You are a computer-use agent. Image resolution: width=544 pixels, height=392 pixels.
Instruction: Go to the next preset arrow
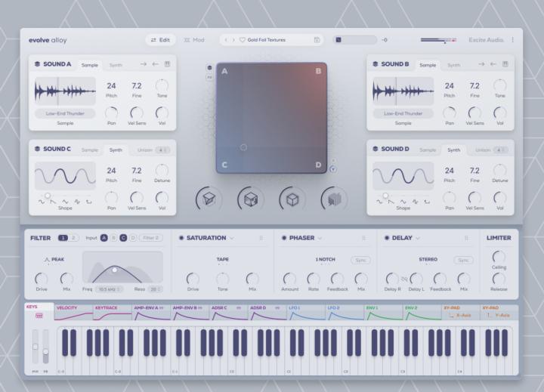point(233,40)
